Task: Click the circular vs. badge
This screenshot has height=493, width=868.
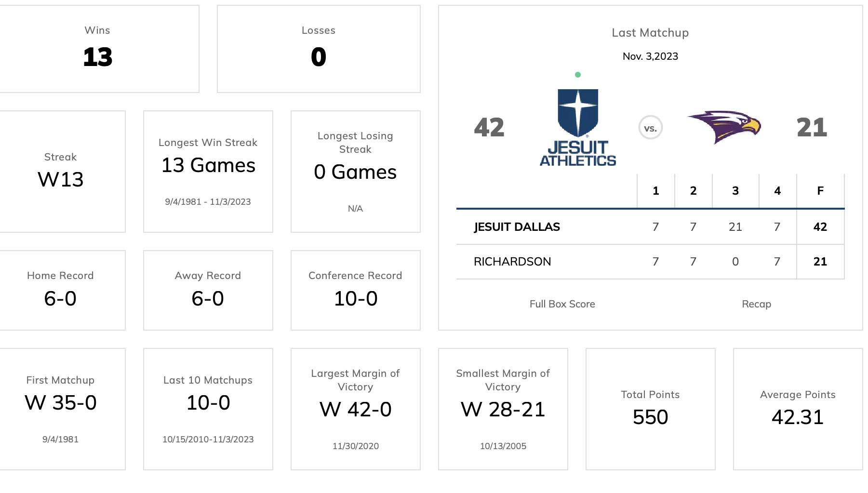Action: click(651, 128)
